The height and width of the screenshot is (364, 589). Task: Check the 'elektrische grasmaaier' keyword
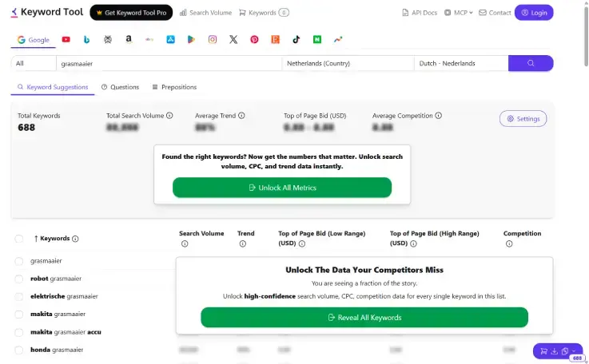tap(19, 296)
